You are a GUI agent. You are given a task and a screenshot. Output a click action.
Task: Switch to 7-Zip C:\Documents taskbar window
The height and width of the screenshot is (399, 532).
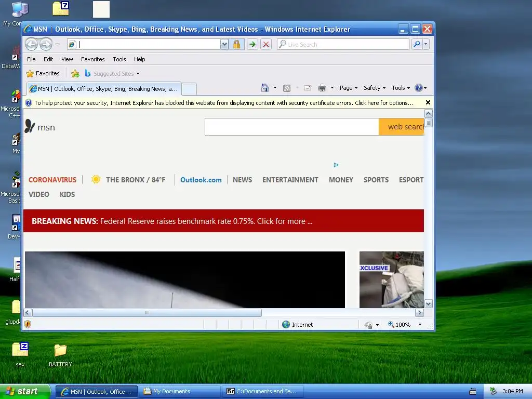point(263,392)
